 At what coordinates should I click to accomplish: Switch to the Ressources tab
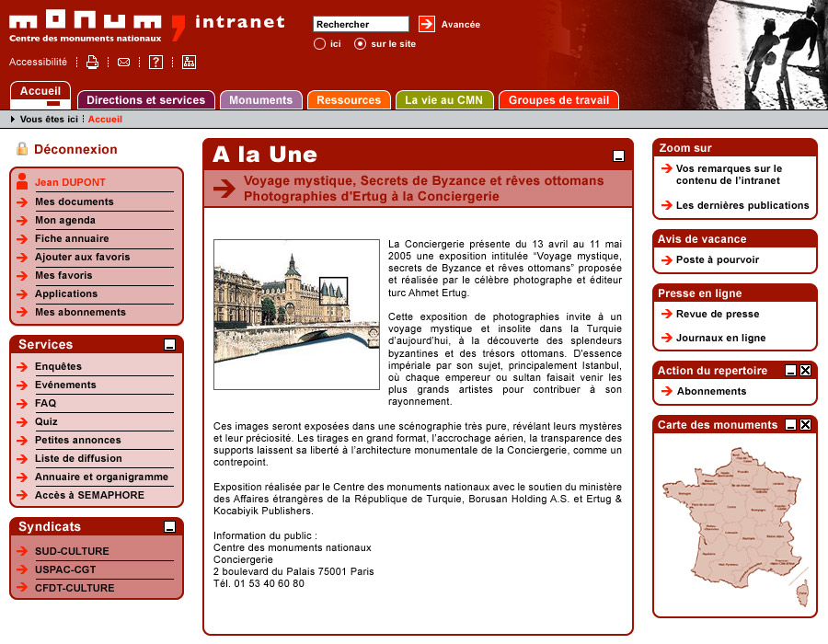pos(349,99)
